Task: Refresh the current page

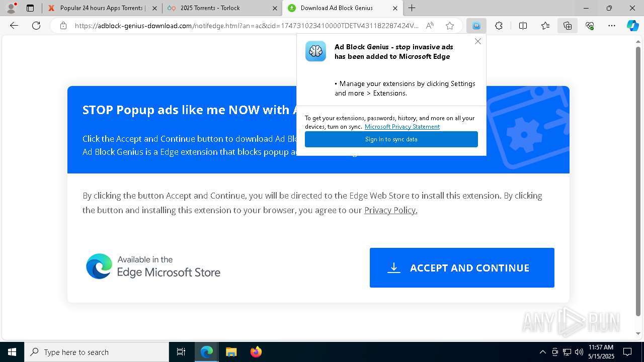Action: (36, 26)
